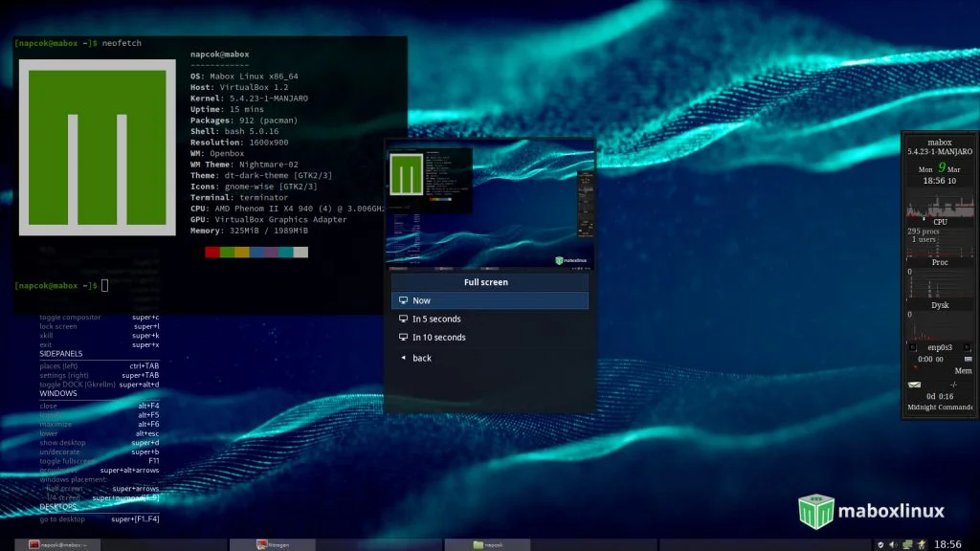Click the star-shaped tray icon beside the clock
Screen dimensions: 980x551
point(922,544)
